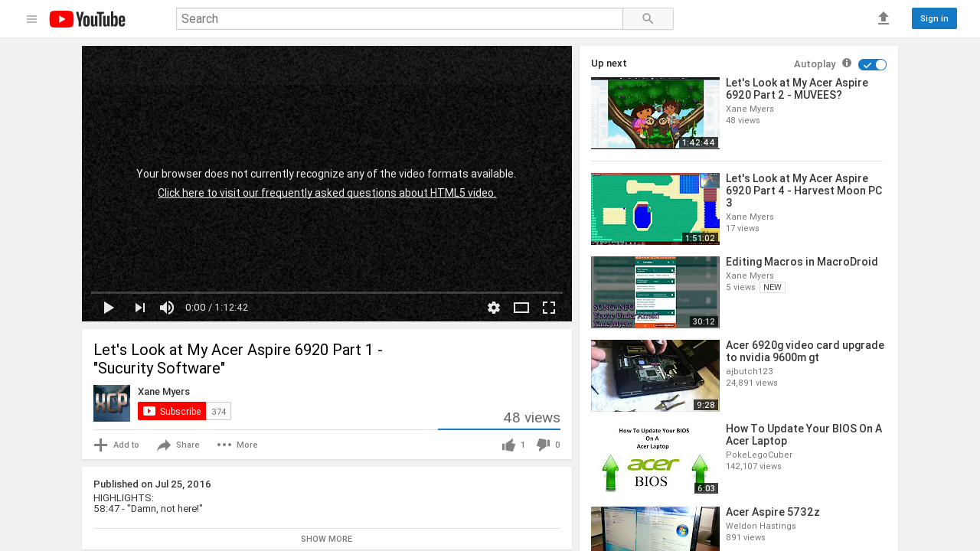
Task: Open Part 4 Harvest Moon thumbnail
Action: [x=655, y=209]
